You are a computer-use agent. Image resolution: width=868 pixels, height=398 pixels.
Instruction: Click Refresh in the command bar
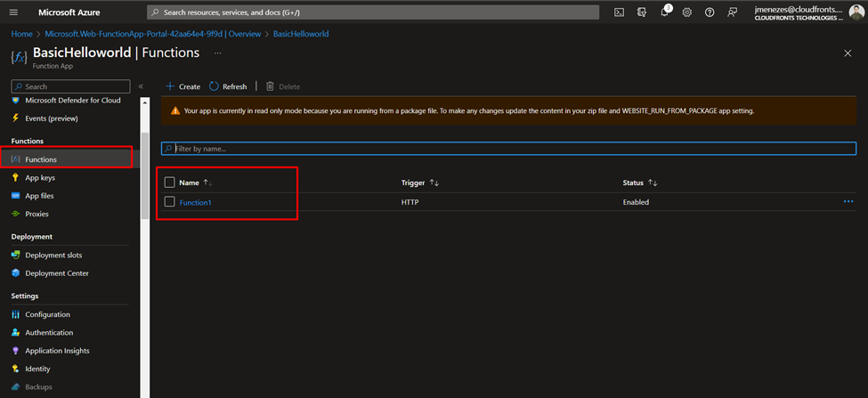[x=228, y=86]
